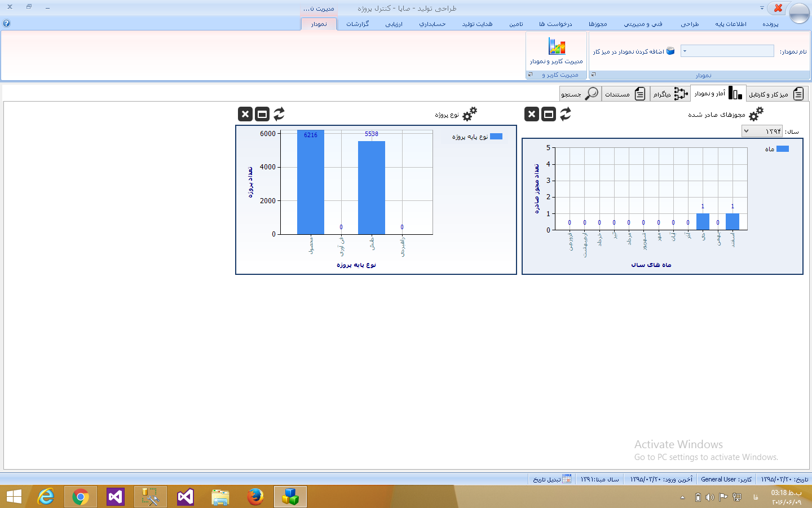812x508 pixels.
Task: Open the مستندات documents tab
Action: click(625, 94)
